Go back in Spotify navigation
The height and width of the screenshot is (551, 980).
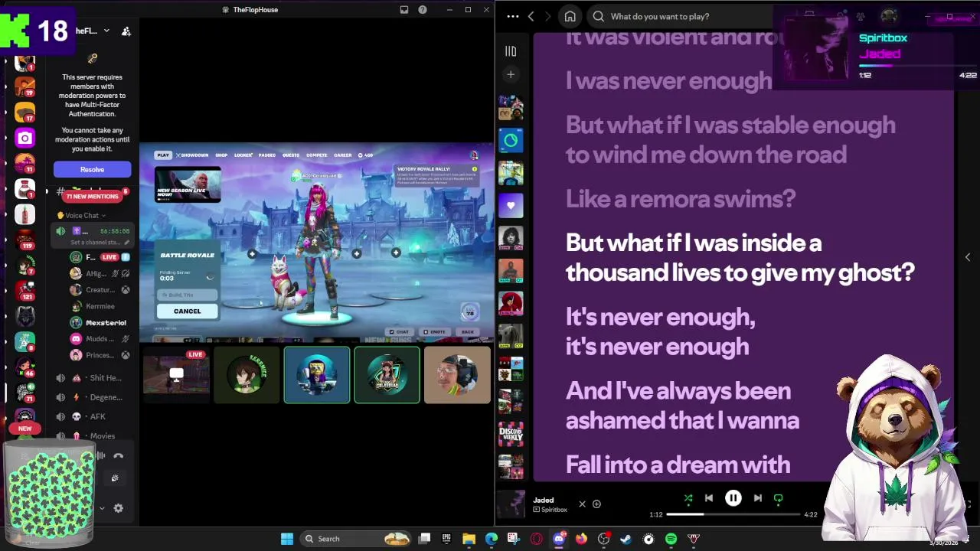point(531,16)
